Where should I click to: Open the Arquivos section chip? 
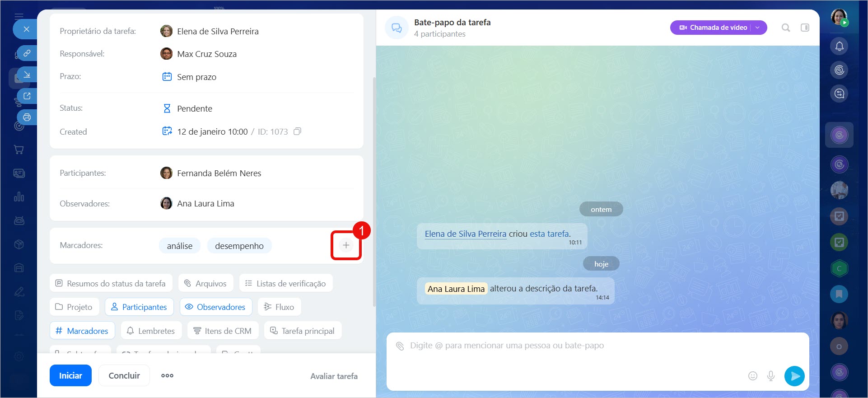pyautogui.click(x=205, y=284)
